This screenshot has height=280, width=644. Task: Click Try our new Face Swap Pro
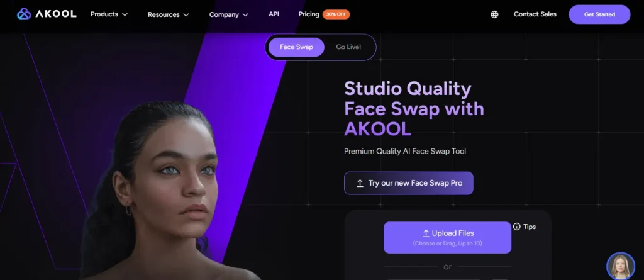(409, 183)
